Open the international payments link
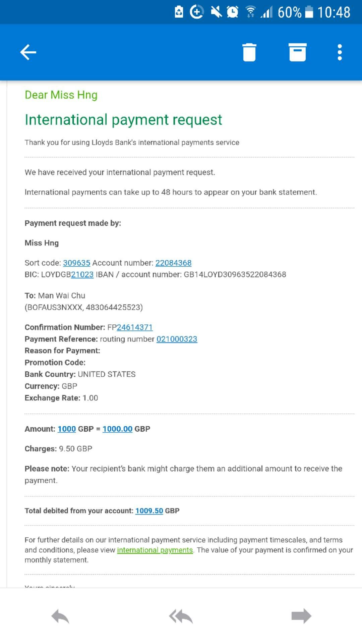 pos(155,550)
